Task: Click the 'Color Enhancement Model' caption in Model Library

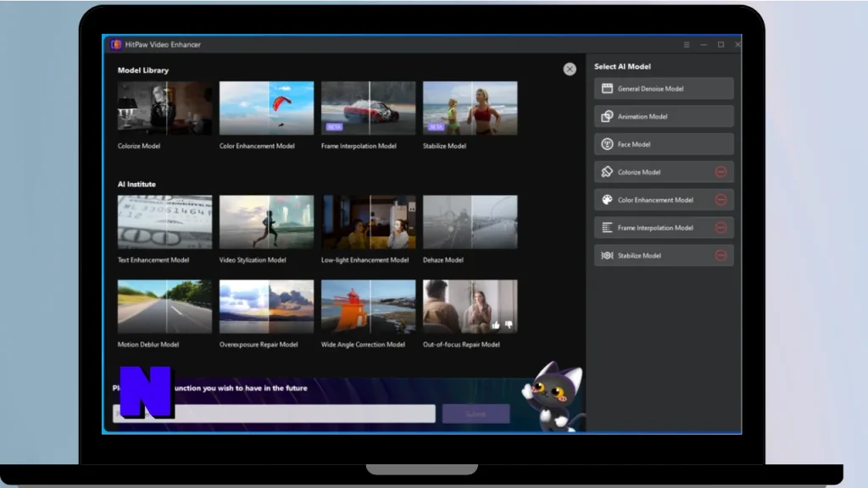Action: (x=257, y=146)
